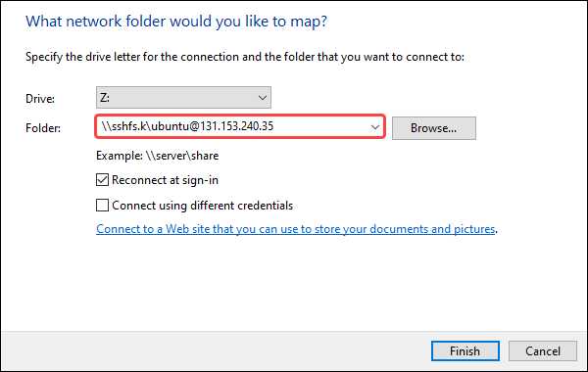Image resolution: width=588 pixels, height=372 pixels.
Task: Open the Browse... folder picker
Action: coord(434,128)
